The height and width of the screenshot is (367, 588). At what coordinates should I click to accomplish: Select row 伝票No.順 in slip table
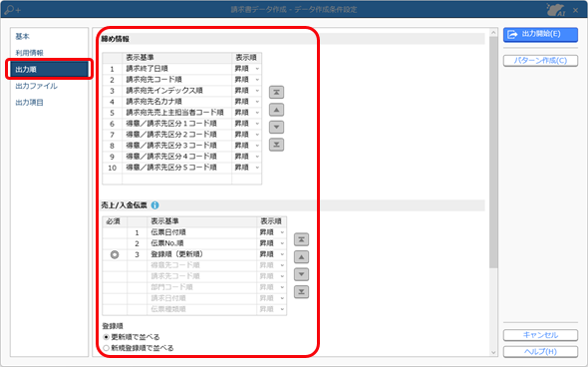(x=194, y=243)
